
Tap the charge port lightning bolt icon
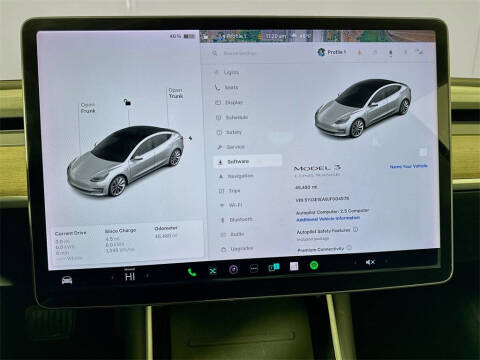(x=190, y=138)
